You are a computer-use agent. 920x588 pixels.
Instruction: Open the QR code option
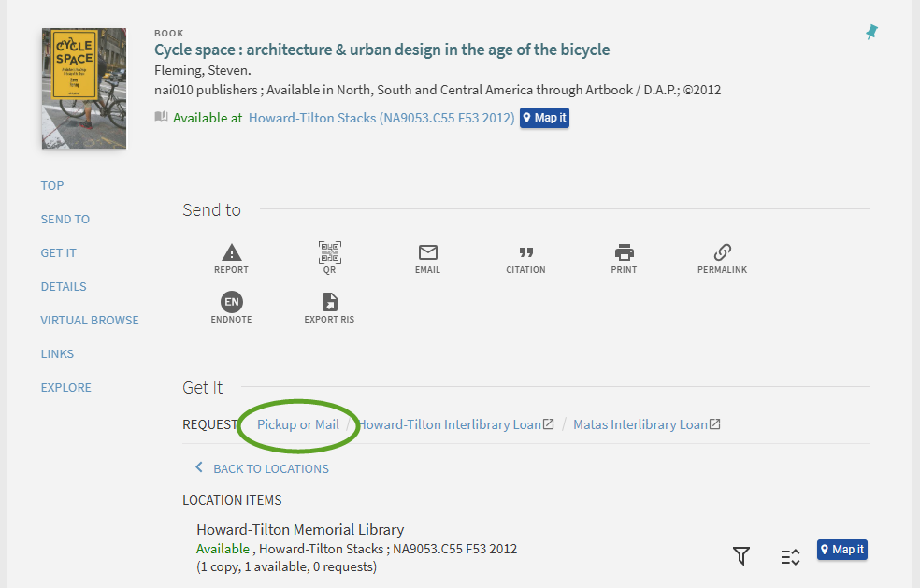pyautogui.click(x=329, y=253)
